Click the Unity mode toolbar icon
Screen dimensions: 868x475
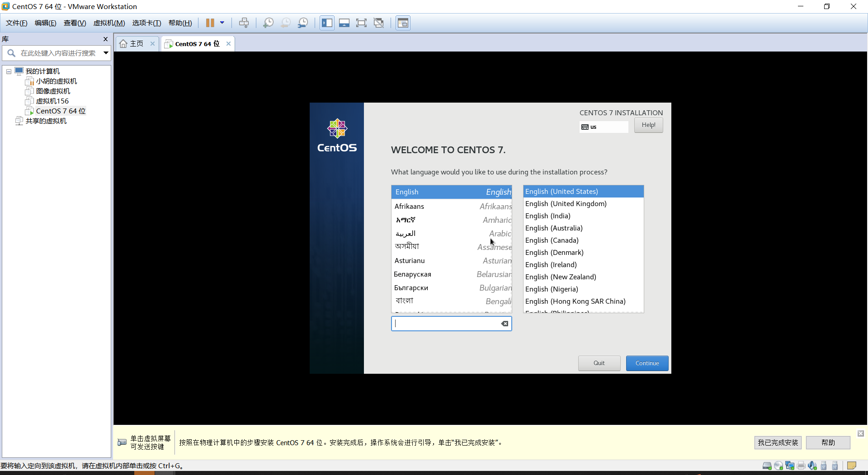(379, 23)
